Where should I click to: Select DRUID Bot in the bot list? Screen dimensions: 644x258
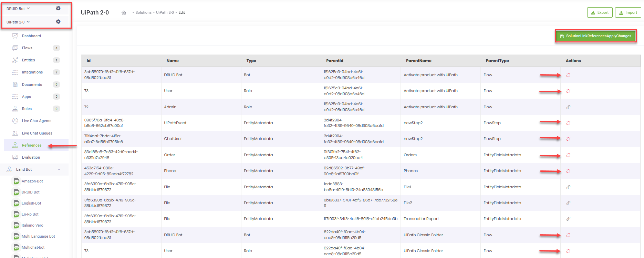coord(31,192)
